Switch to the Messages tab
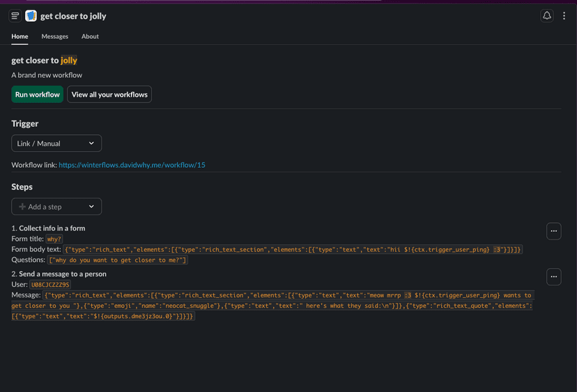 click(55, 36)
